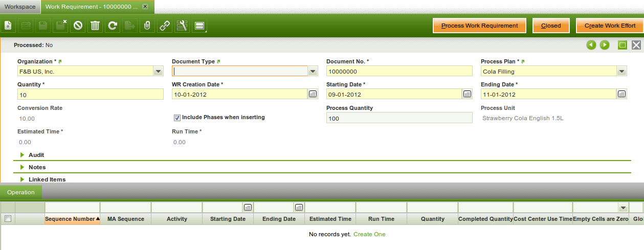Open attachments with the paperclip icon
644x250 pixels.
147,26
